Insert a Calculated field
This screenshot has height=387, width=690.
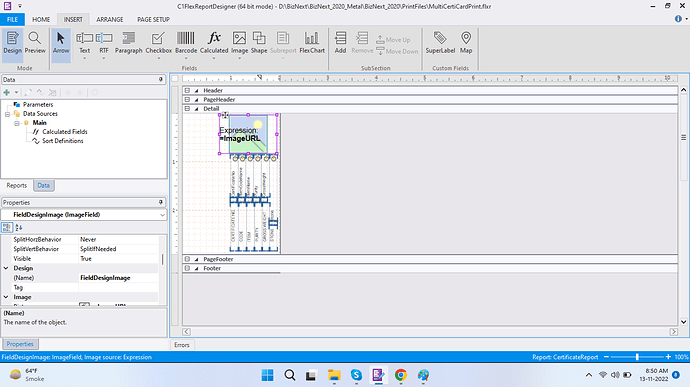tap(214, 43)
